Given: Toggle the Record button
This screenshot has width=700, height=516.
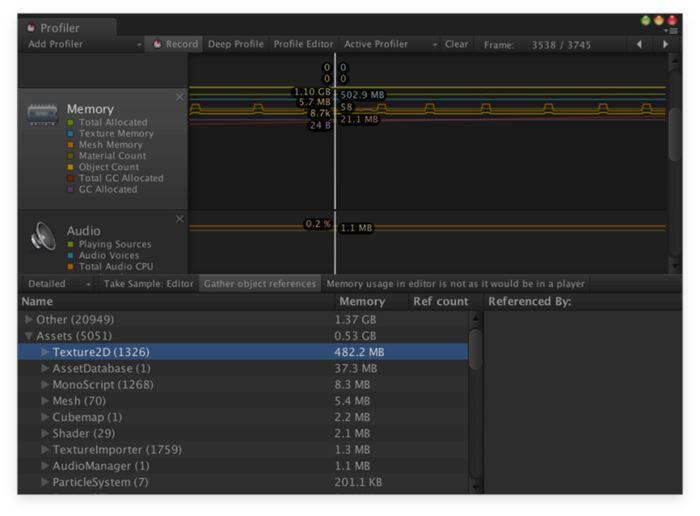Looking at the screenshot, I should coord(174,44).
